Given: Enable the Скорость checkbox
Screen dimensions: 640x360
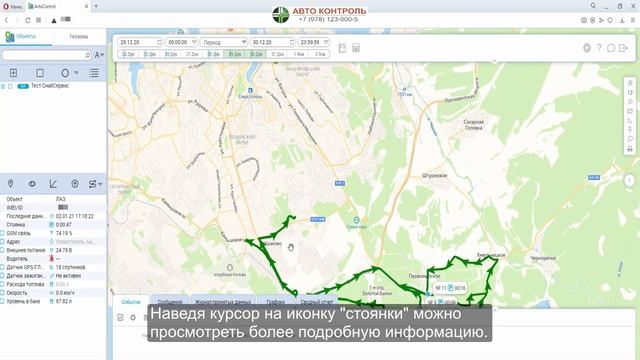Looking at the screenshot, I should pos(2,293).
